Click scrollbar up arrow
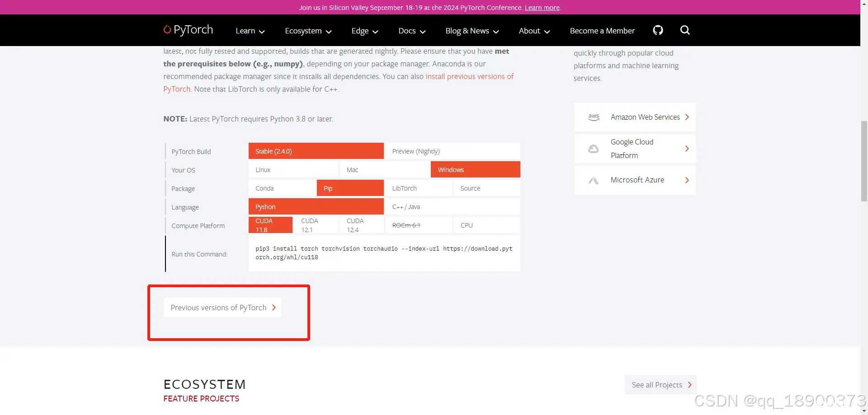 click(x=864, y=4)
